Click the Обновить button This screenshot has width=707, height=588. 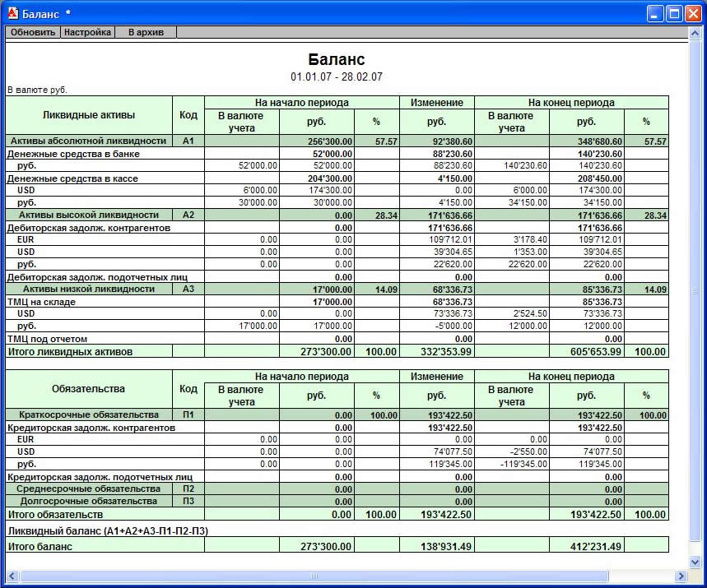point(33,32)
